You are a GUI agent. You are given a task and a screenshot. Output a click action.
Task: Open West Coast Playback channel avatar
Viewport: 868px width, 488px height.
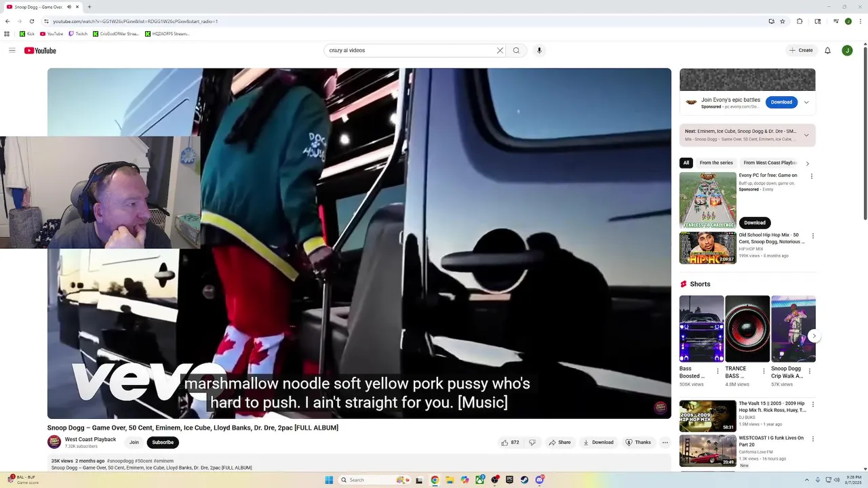pyautogui.click(x=54, y=442)
